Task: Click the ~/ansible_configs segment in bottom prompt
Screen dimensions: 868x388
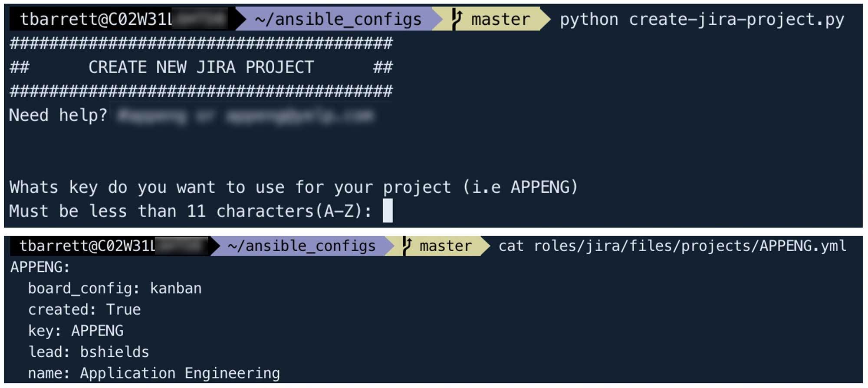Action: (302, 246)
